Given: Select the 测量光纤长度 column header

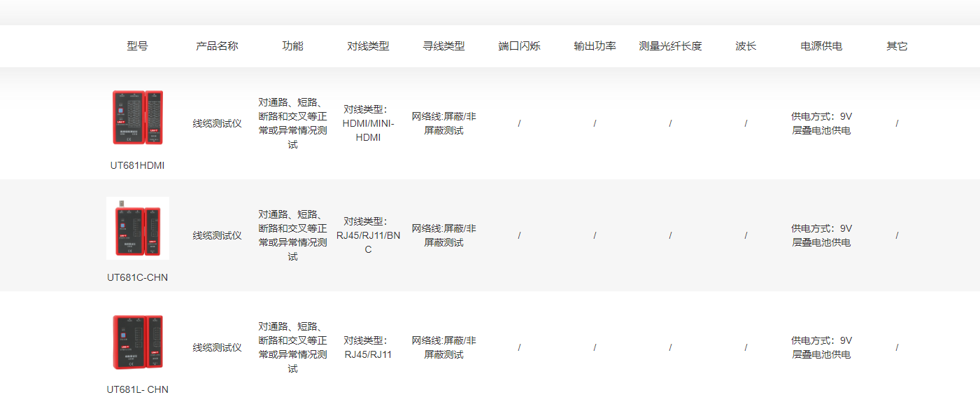Looking at the screenshot, I should [x=670, y=46].
